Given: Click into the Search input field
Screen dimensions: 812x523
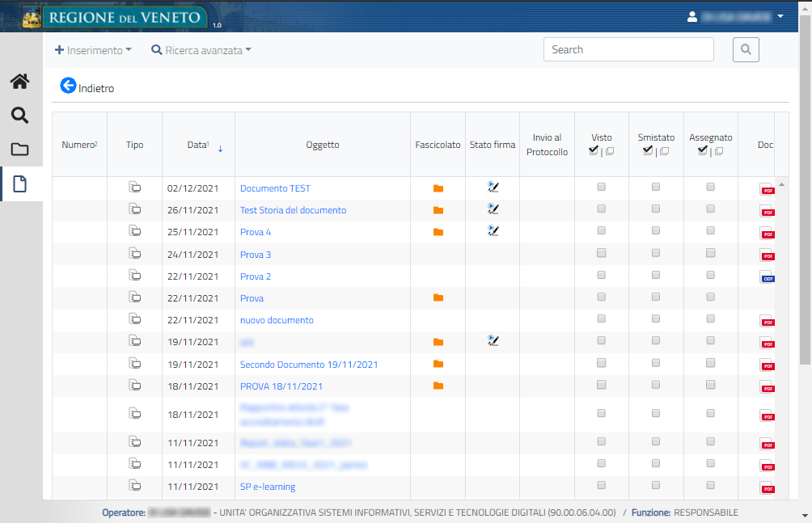Looking at the screenshot, I should tap(628, 49).
